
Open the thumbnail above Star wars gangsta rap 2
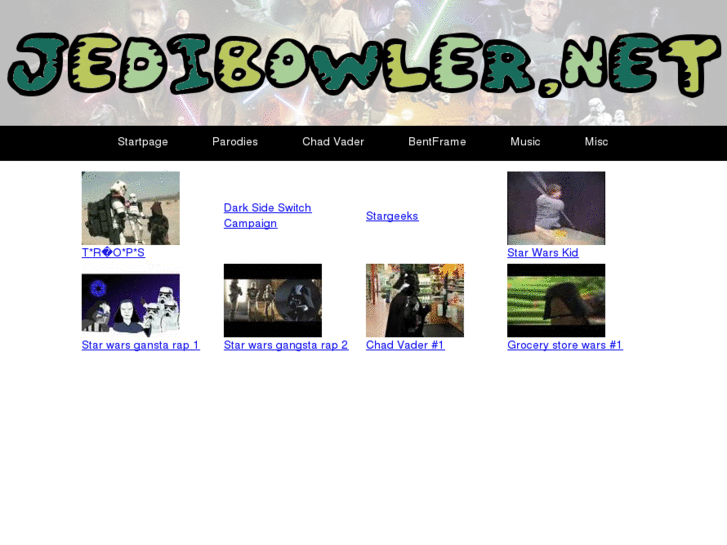273,301
